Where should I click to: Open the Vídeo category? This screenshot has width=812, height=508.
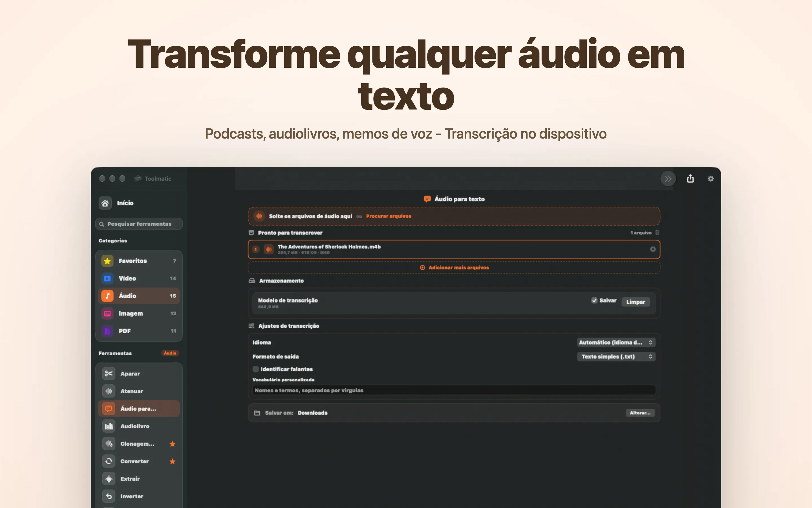click(x=139, y=278)
